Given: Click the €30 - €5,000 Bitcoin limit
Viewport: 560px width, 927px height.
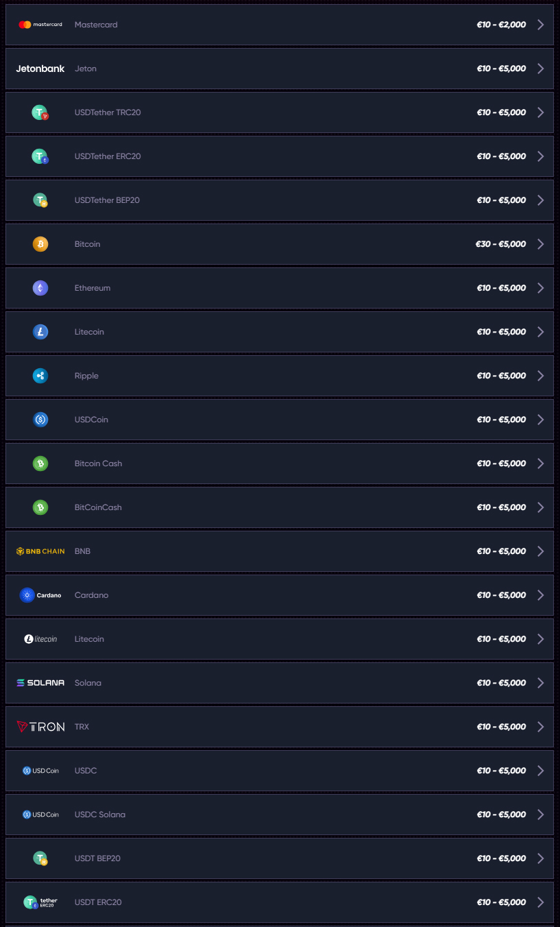Looking at the screenshot, I should coord(501,244).
